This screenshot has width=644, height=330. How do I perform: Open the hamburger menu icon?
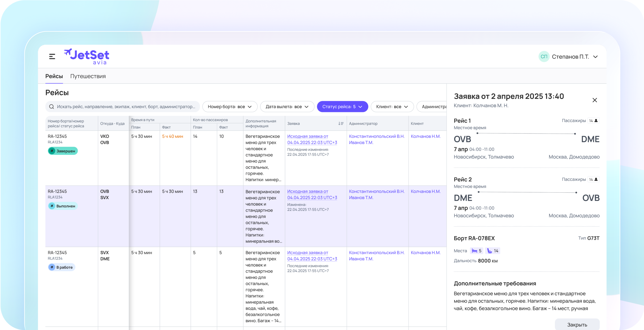52,57
